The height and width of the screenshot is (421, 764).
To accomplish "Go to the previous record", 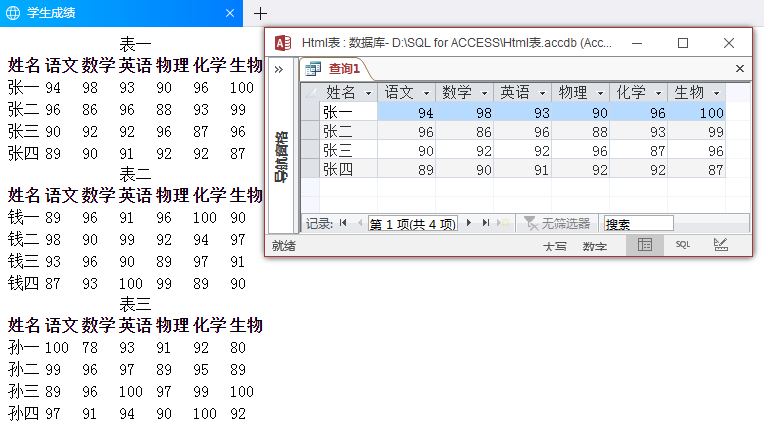I will [360, 223].
